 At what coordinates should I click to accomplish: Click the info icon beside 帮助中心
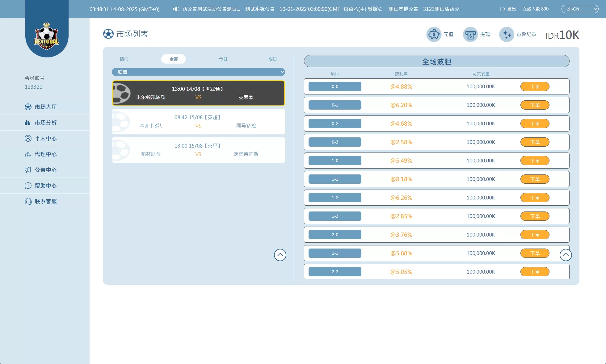tap(28, 186)
